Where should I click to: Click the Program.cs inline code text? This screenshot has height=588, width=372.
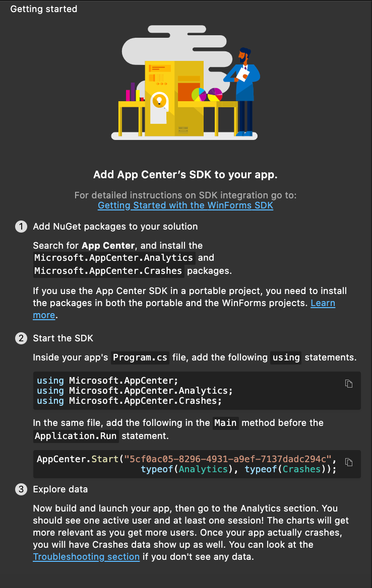(x=140, y=357)
